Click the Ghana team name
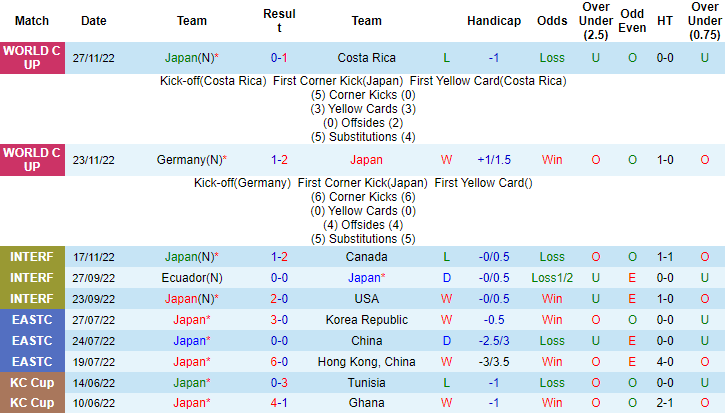The height and width of the screenshot is (413, 725). (366, 403)
